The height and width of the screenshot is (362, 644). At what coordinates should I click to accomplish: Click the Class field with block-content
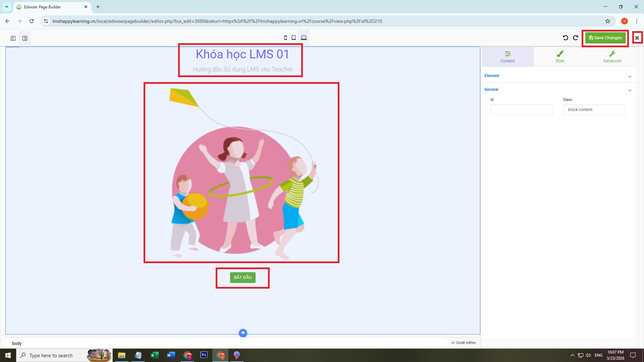594,110
